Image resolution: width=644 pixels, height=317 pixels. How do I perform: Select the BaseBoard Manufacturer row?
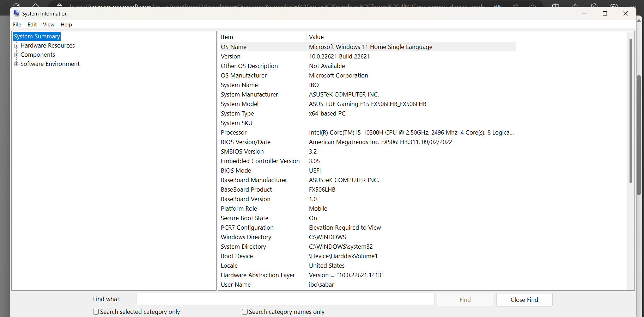tap(368, 180)
